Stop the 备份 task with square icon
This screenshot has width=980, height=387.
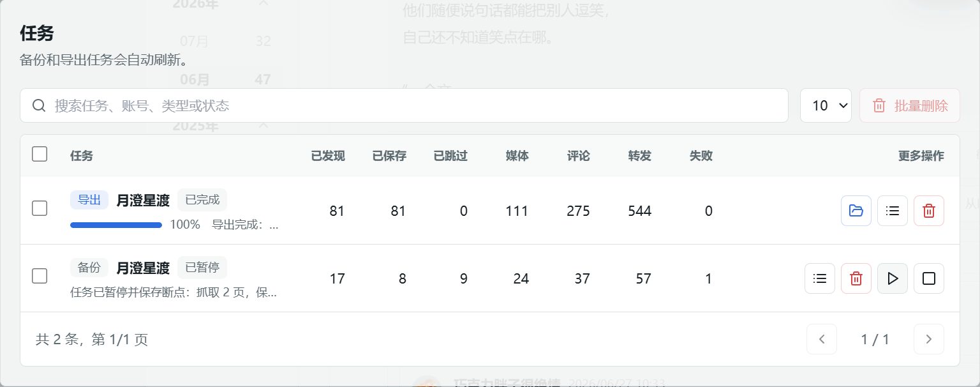(x=929, y=278)
